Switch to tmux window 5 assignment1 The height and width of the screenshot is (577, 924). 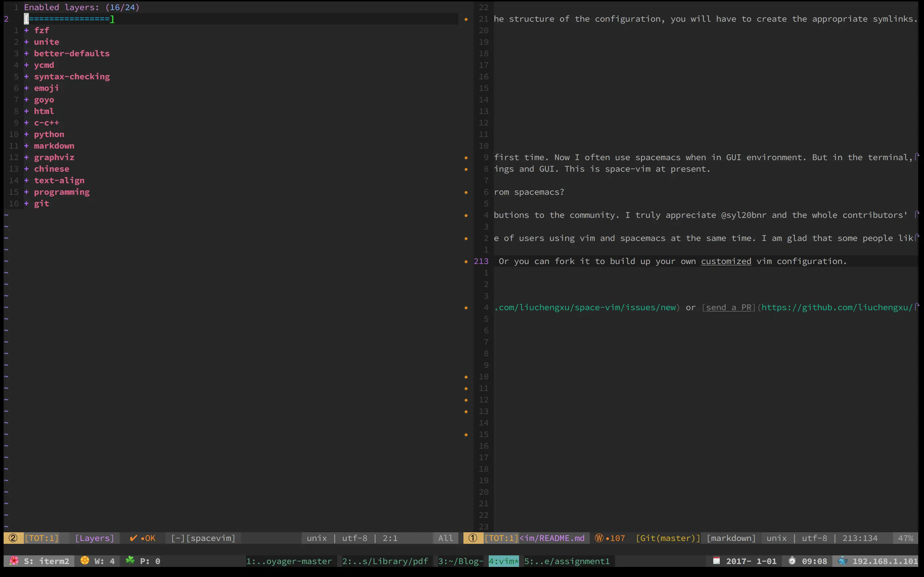pyautogui.click(x=567, y=561)
